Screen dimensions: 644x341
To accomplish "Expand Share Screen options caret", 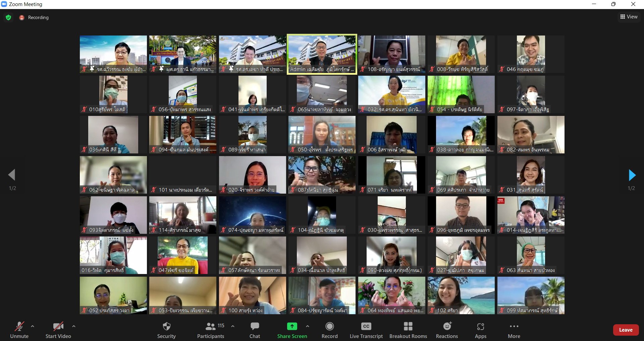I will click(x=308, y=326).
